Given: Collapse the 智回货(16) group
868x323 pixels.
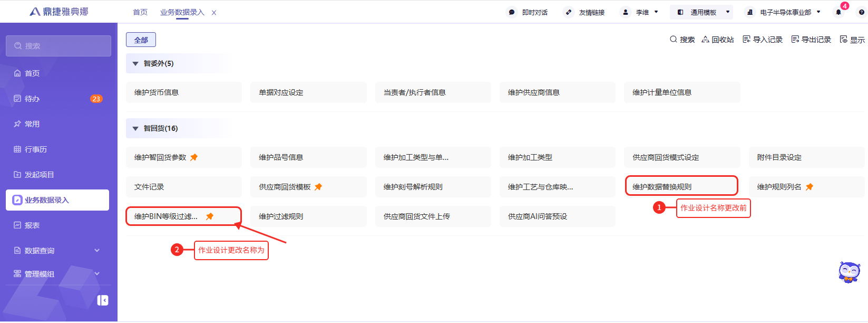Looking at the screenshot, I should coord(135,129).
